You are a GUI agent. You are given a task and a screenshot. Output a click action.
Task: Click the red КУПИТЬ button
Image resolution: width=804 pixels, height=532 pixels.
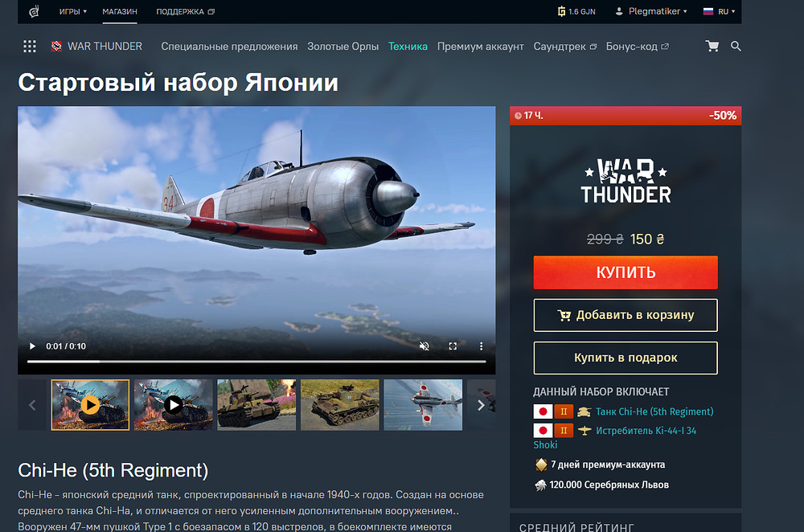pyautogui.click(x=626, y=272)
